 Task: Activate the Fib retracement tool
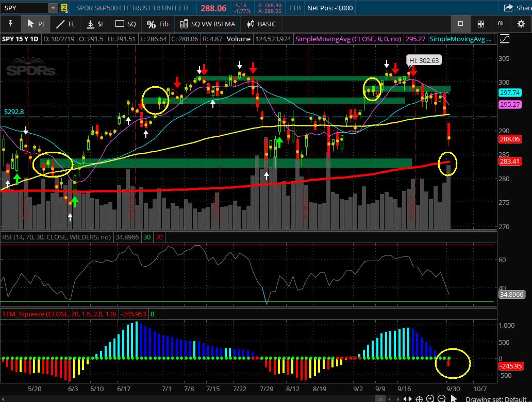click(157, 24)
